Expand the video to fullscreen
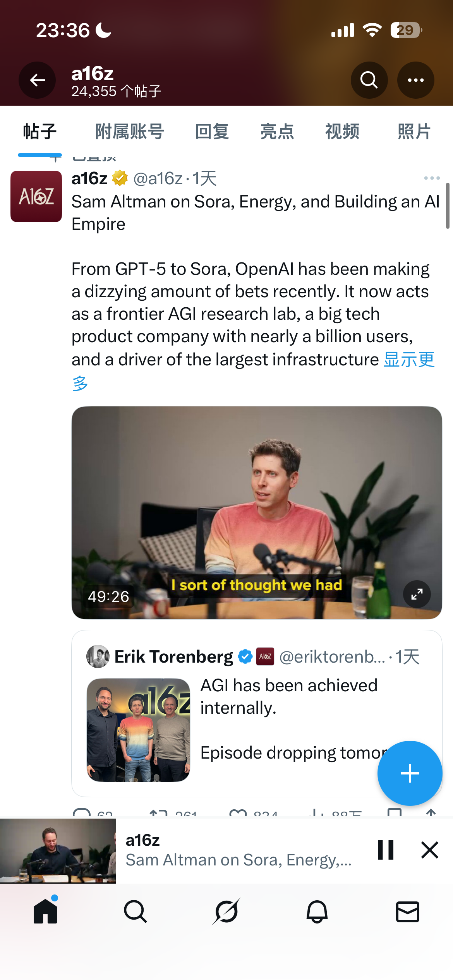 pyautogui.click(x=417, y=594)
